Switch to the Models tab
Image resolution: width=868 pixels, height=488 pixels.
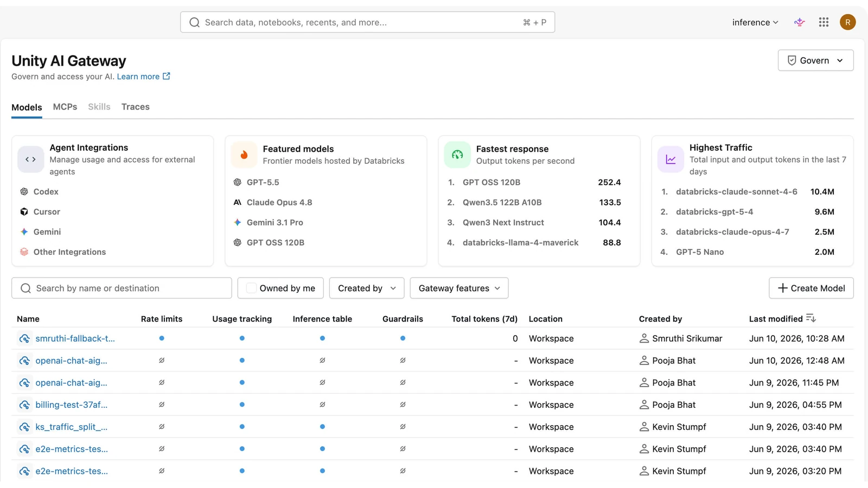tap(27, 107)
